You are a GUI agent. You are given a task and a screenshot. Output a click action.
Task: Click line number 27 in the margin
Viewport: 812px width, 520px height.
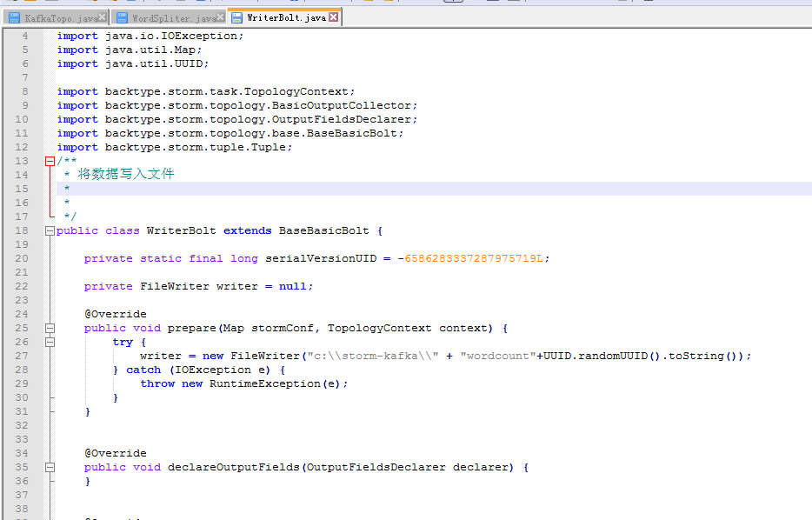22,356
